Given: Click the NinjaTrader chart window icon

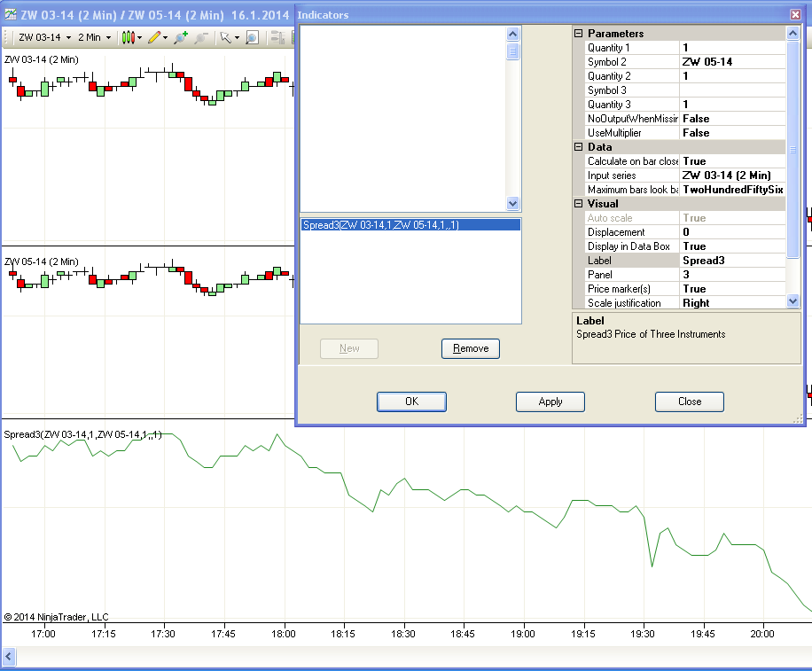Looking at the screenshot, I should (x=9, y=14).
